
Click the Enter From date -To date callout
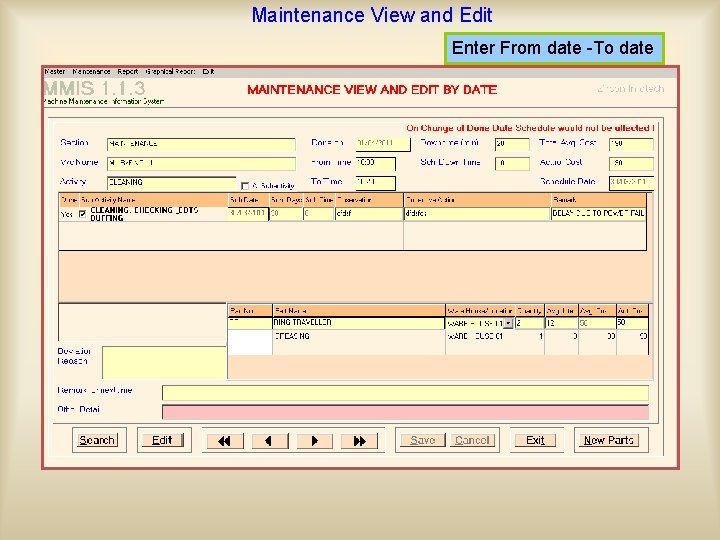[x=554, y=48]
